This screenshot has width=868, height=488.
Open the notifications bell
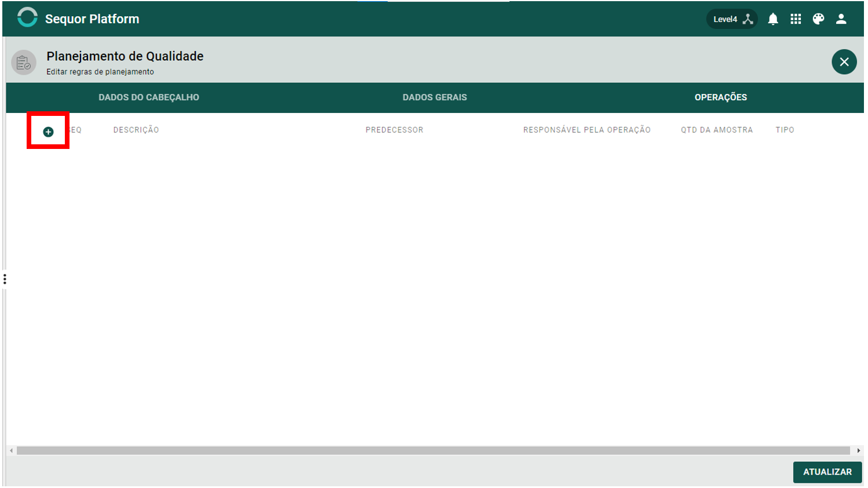[x=773, y=19]
